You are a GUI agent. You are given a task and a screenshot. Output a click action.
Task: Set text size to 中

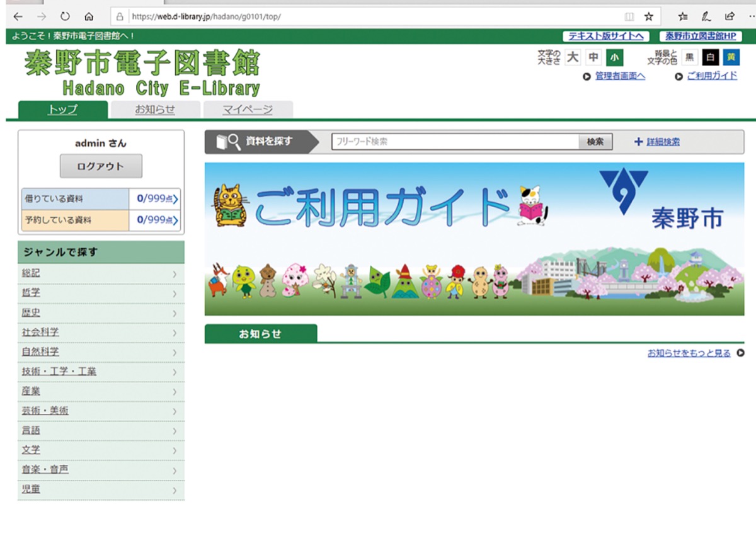pyautogui.click(x=593, y=57)
